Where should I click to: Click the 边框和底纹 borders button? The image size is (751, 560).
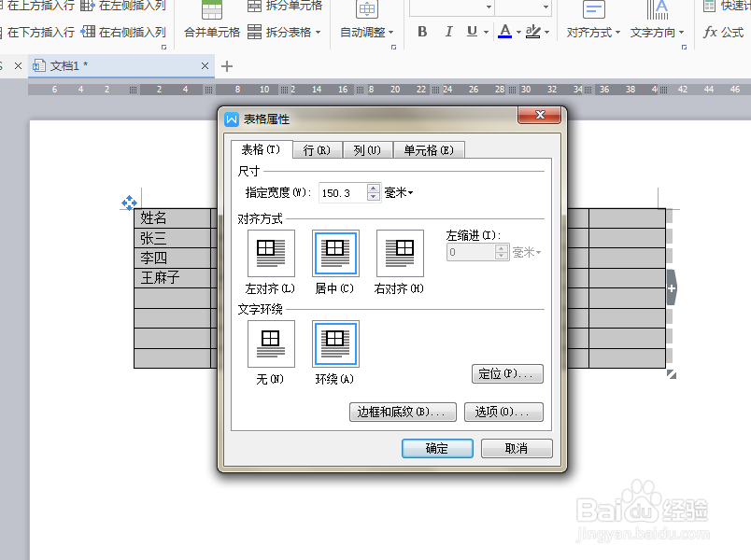402,412
